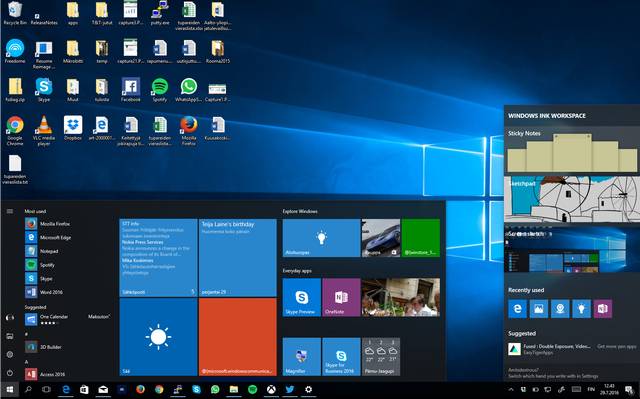
Task: Launch Freedome from the desktop
Action: coord(15,51)
